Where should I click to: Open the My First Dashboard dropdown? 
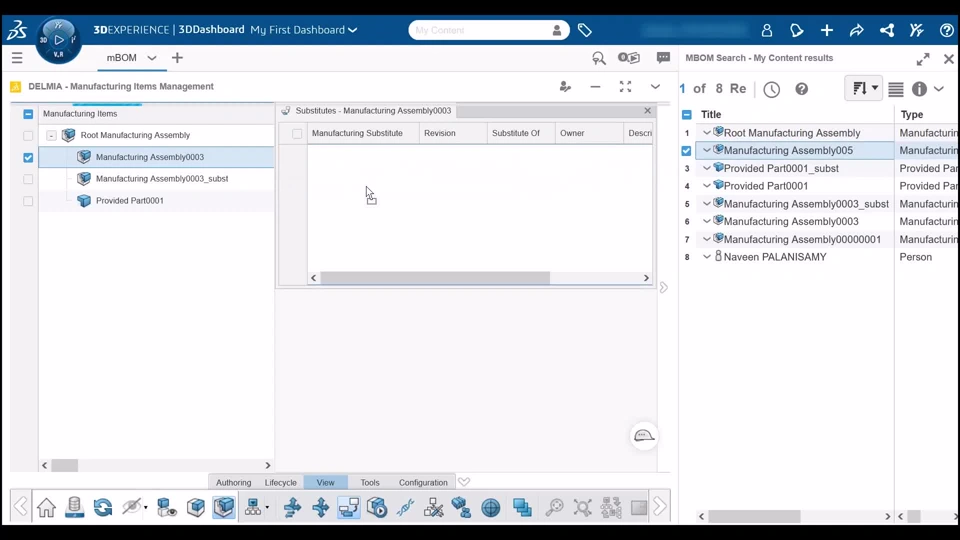(353, 30)
